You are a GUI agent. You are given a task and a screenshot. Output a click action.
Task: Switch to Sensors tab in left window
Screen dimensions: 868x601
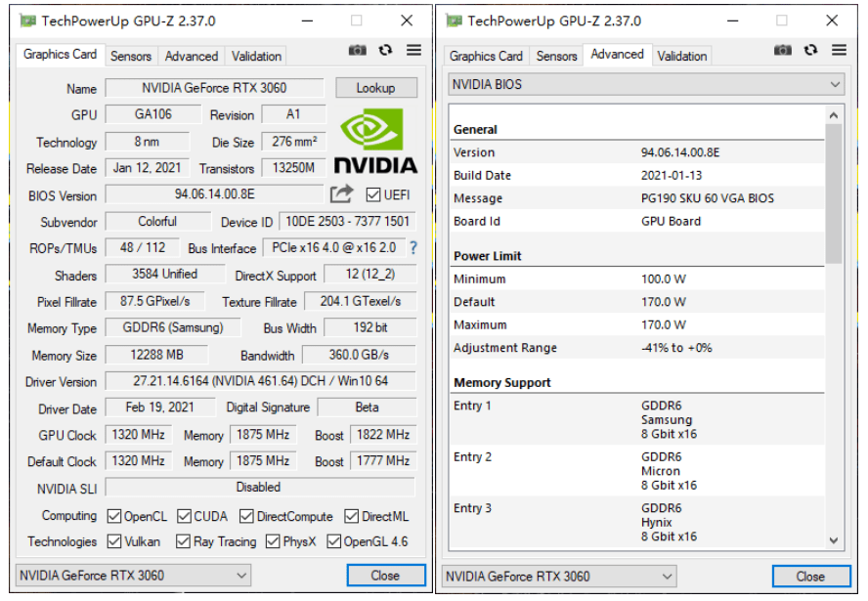click(131, 56)
